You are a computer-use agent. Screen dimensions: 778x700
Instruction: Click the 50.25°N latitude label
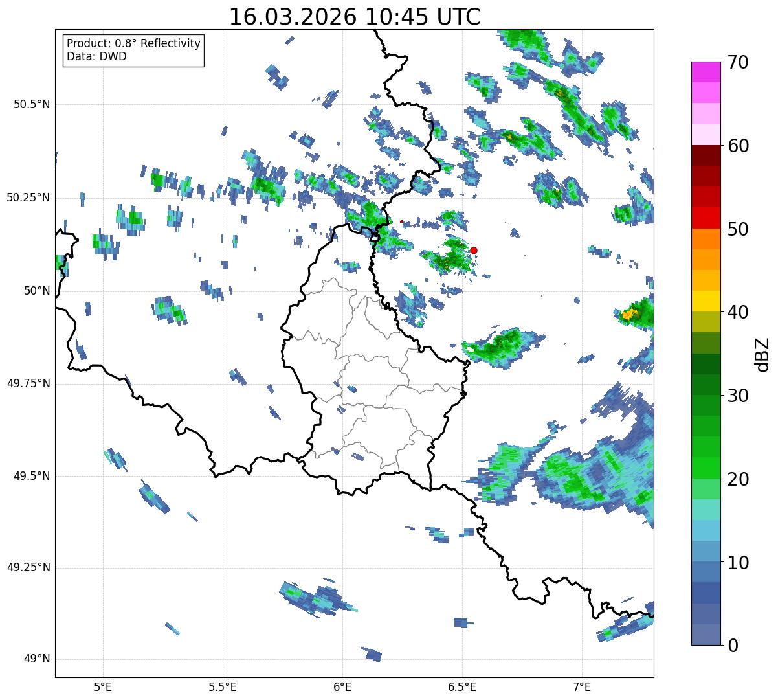coord(28,198)
